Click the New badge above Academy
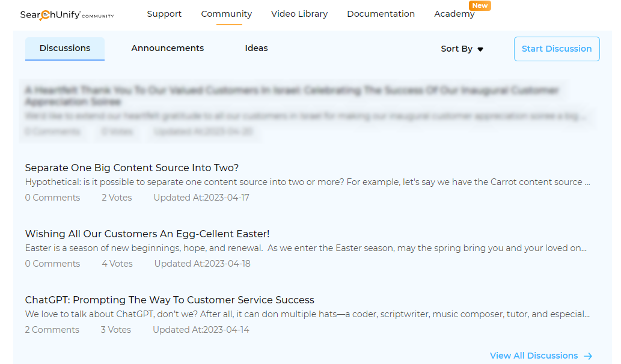The image size is (621, 364). [x=480, y=5]
